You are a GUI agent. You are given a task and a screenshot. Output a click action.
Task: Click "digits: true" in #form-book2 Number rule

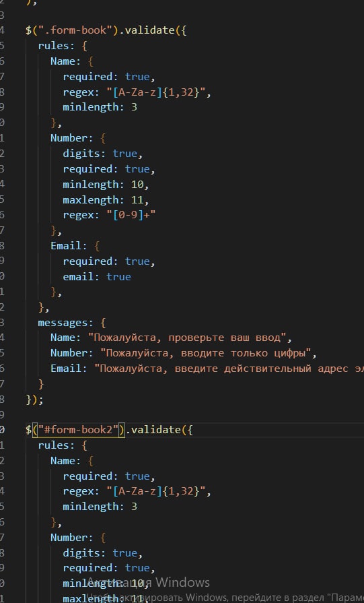(100, 552)
